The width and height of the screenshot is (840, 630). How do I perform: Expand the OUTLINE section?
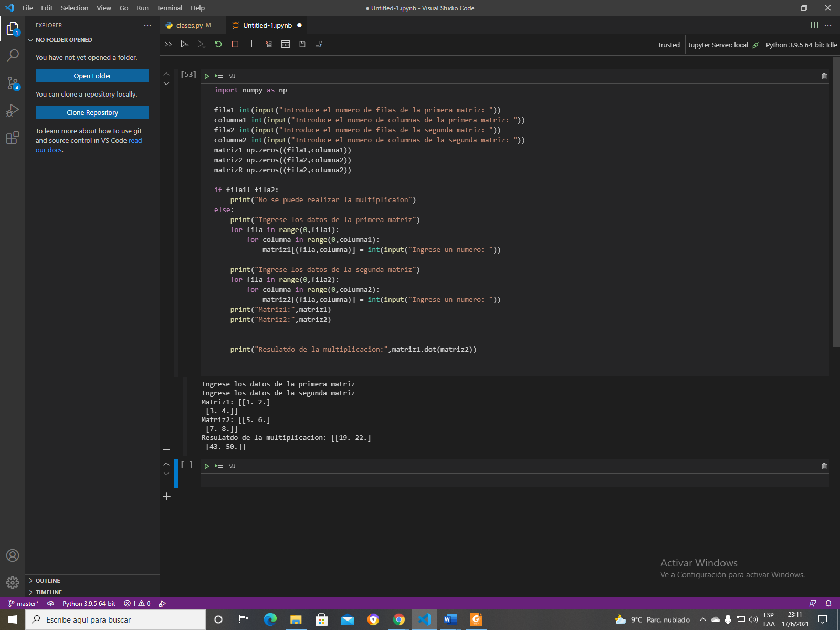47,580
